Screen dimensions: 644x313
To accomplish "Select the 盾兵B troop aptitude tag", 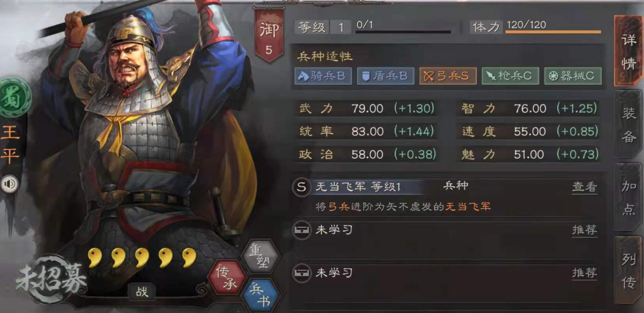I will 385,76.
